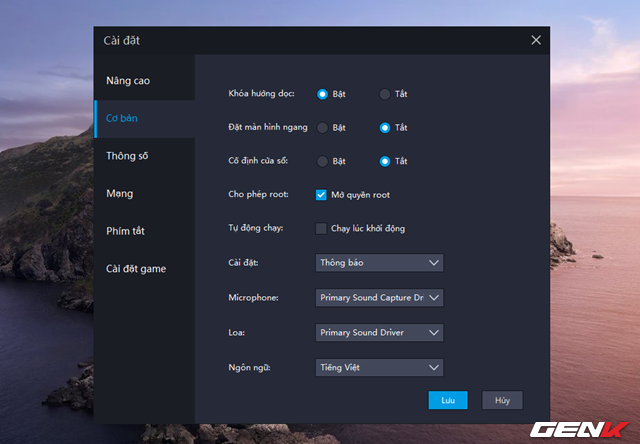
Task: Open the Mạng settings tab
Action: [x=144, y=193]
